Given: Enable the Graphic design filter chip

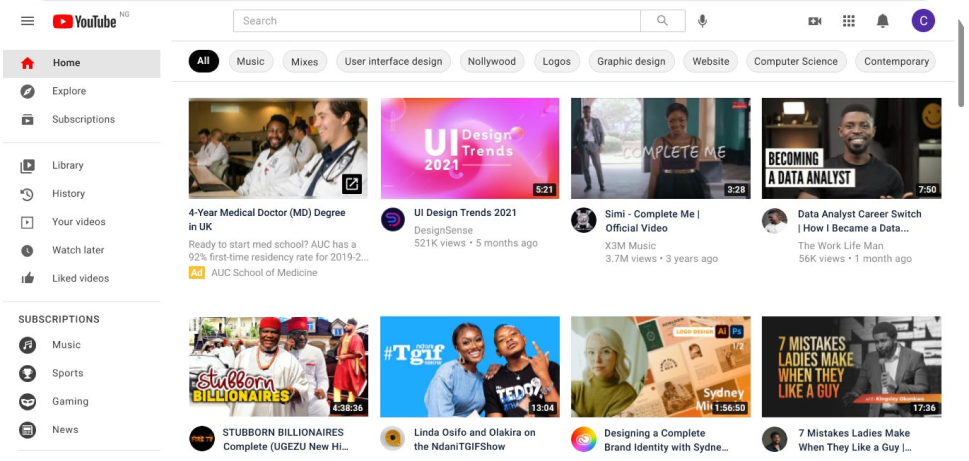Looking at the screenshot, I should [631, 61].
